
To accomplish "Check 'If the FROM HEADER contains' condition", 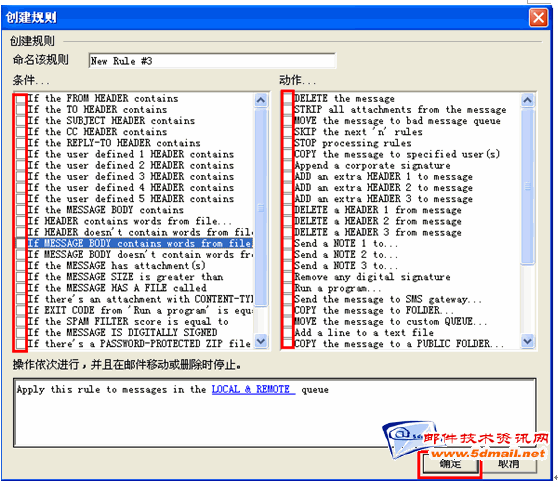I will pos(21,99).
